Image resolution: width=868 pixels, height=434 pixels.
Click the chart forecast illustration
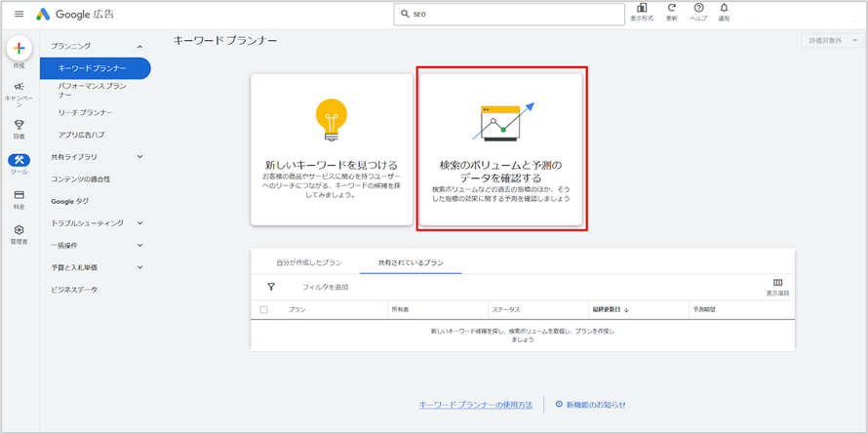point(502,121)
